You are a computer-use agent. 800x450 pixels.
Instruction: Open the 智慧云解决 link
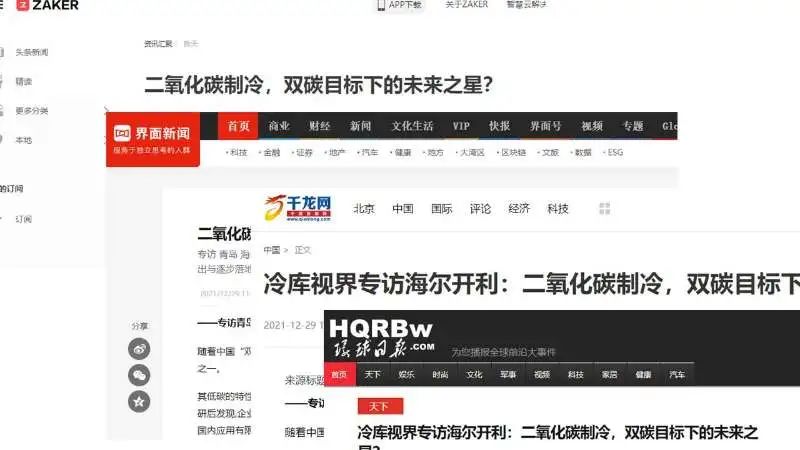[526, 5]
